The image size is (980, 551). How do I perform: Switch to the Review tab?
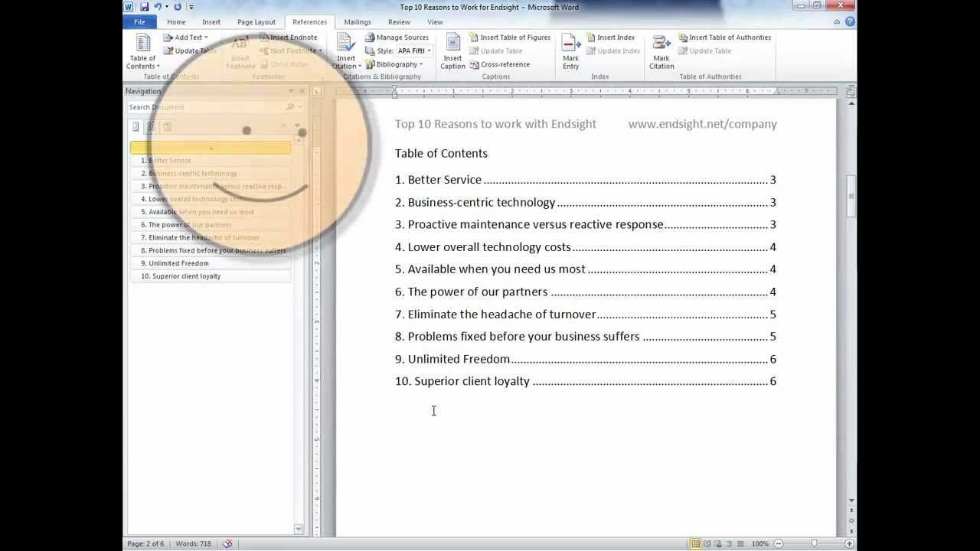coord(399,22)
